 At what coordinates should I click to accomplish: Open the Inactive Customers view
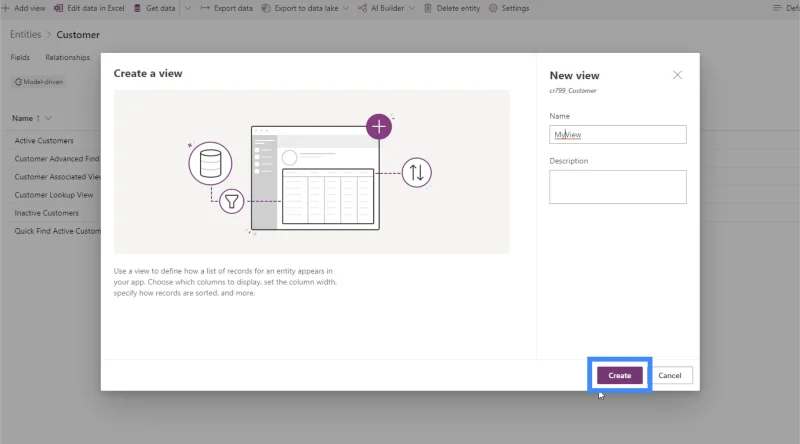tap(46, 213)
